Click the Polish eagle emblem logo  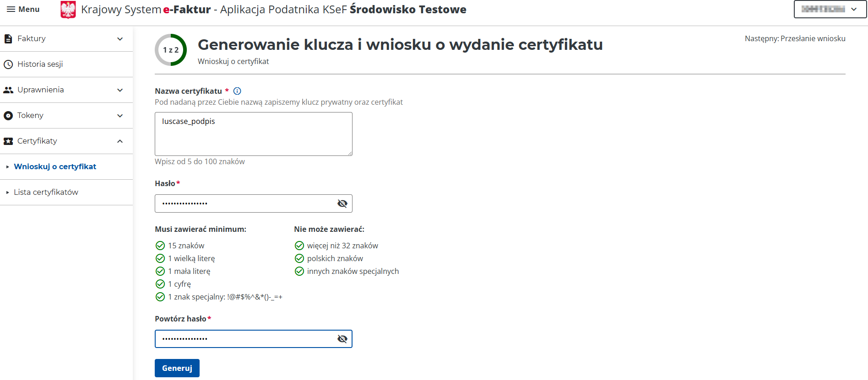[68, 10]
